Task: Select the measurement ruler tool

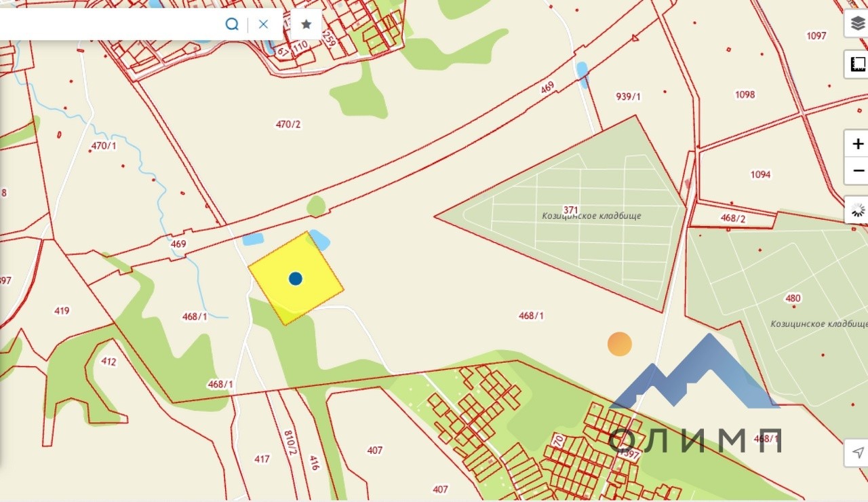Action: (858, 64)
